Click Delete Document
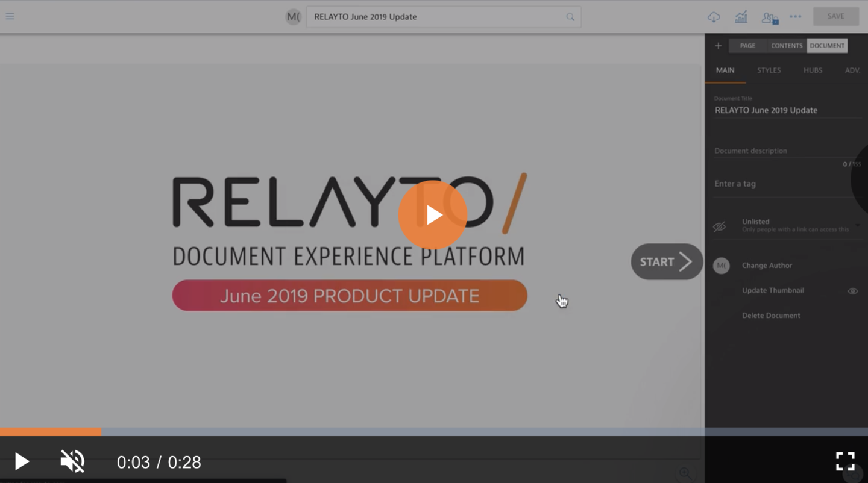Screen dimensions: 868x483 coord(771,316)
